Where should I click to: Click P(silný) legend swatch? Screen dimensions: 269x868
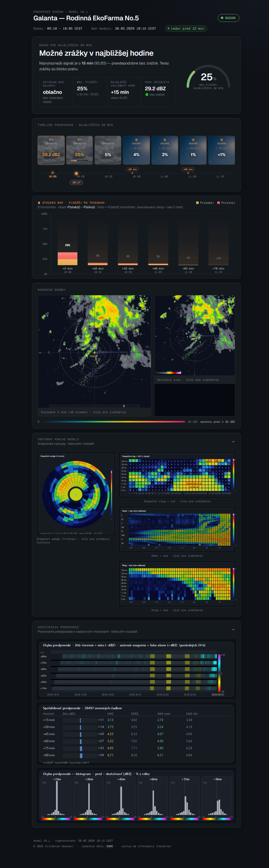[x=218, y=203]
